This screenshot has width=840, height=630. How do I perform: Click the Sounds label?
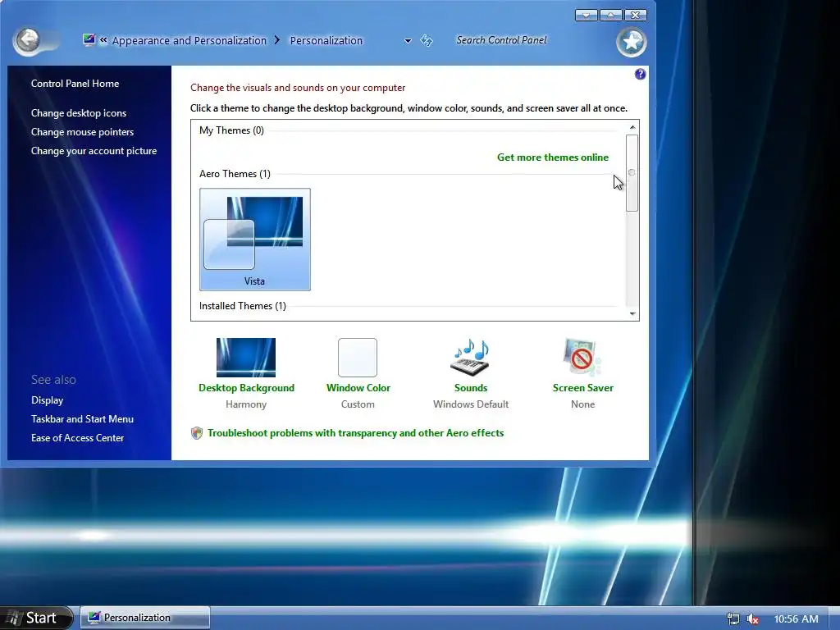[x=471, y=388]
